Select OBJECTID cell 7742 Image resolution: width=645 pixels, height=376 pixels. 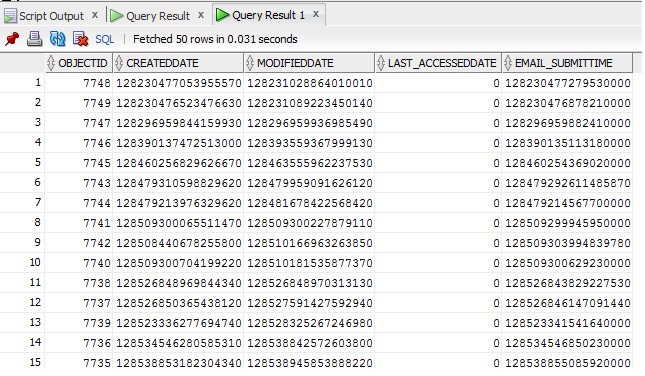79,243
